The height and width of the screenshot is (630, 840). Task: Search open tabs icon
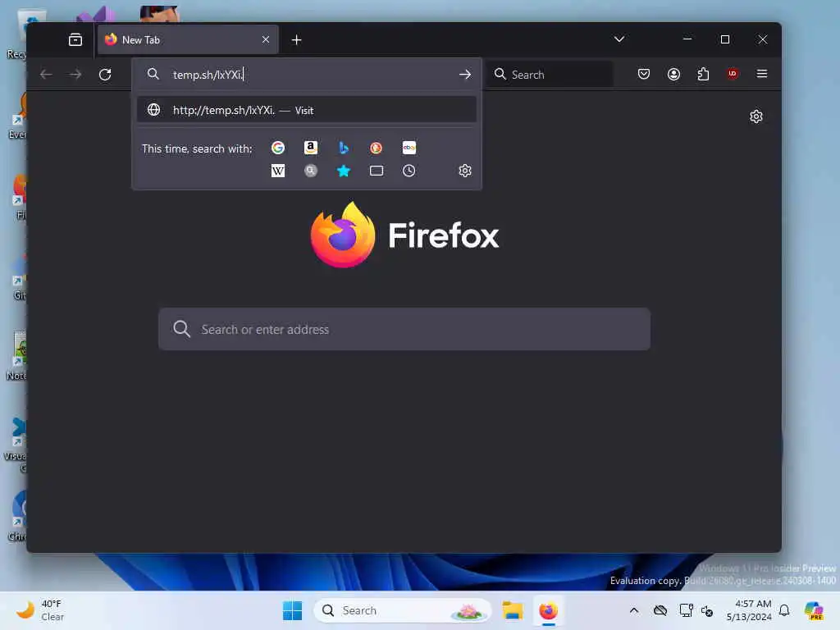point(376,171)
